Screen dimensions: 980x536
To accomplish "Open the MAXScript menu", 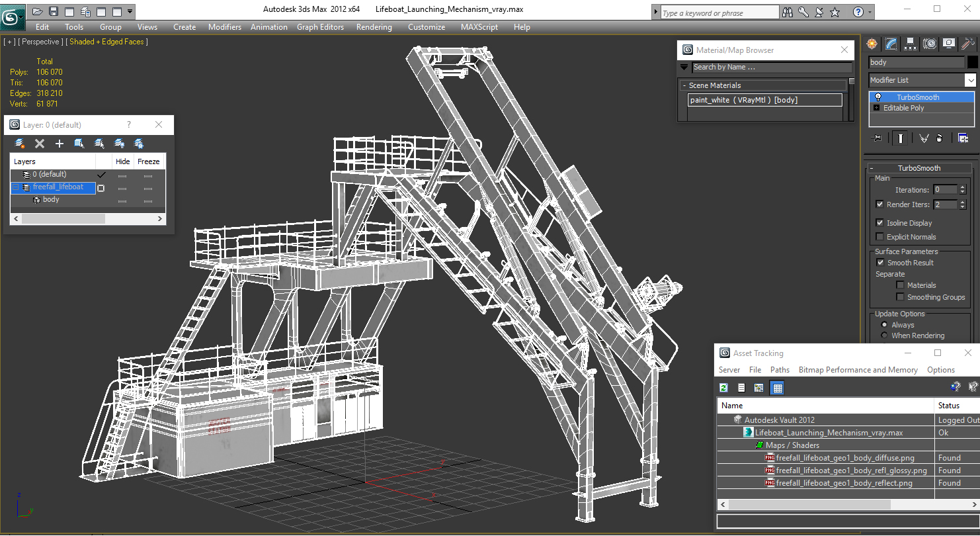I will 479,27.
